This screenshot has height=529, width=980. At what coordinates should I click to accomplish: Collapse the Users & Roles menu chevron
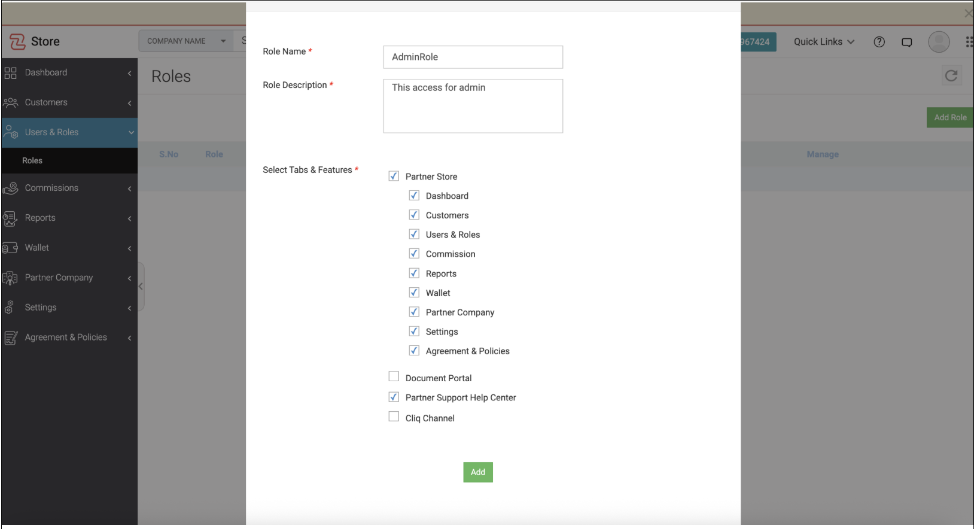131,133
